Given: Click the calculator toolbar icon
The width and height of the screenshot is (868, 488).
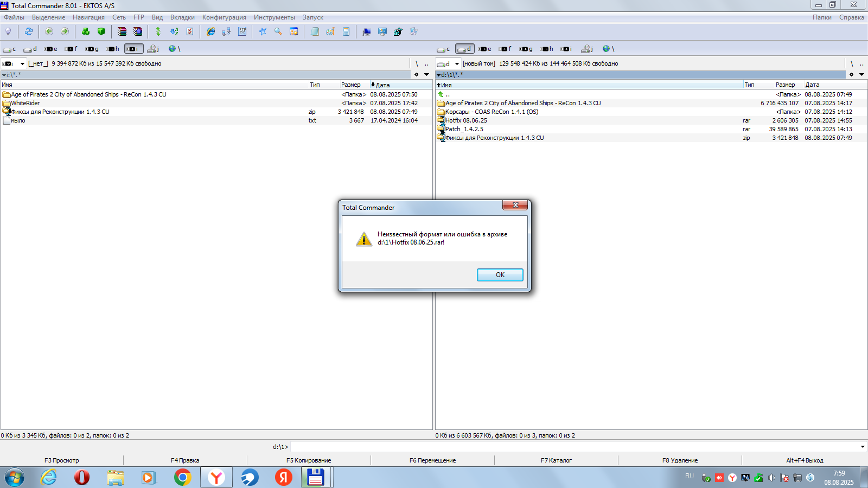Looking at the screenshot, I should click(x=346, y=31).
